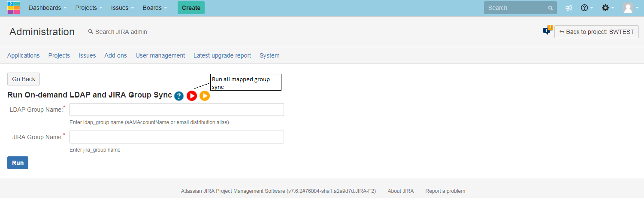Click the 'Enter jira_group name' hint text
The image size is (644, 198).
pos(95,150)
